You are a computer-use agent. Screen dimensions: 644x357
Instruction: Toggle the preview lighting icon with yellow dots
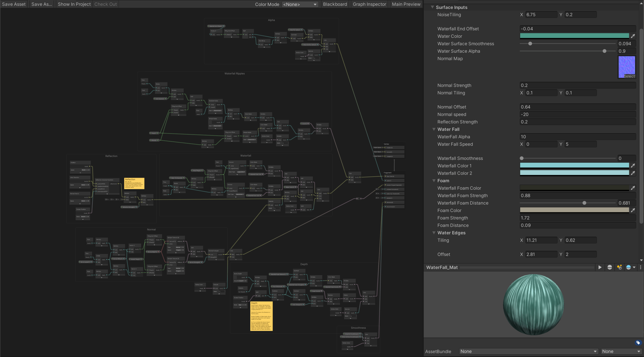[x=619, y=267]
